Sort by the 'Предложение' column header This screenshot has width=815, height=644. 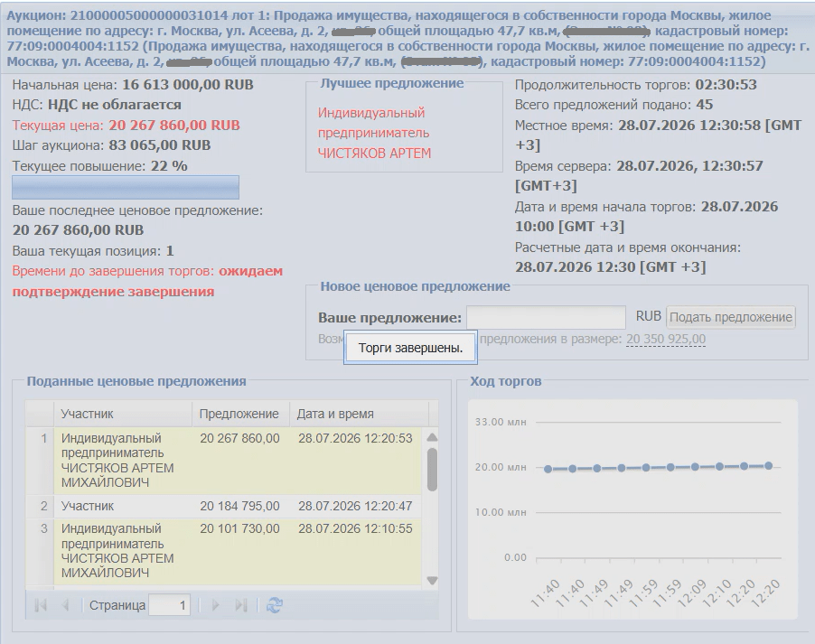pyautogui.click(x=240, y=414)
